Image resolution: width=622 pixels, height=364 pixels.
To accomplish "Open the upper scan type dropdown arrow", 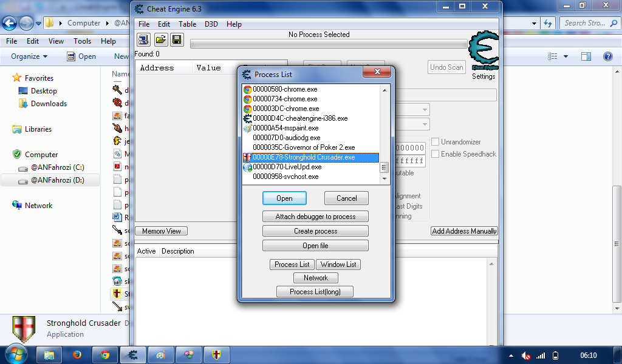I will [x=425, y=110].
